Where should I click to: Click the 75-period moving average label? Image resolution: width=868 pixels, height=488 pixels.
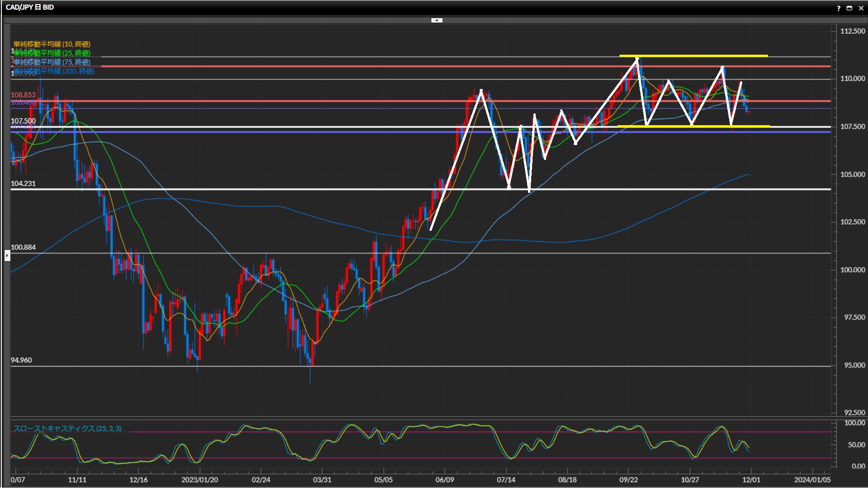[x=52, y=62]
